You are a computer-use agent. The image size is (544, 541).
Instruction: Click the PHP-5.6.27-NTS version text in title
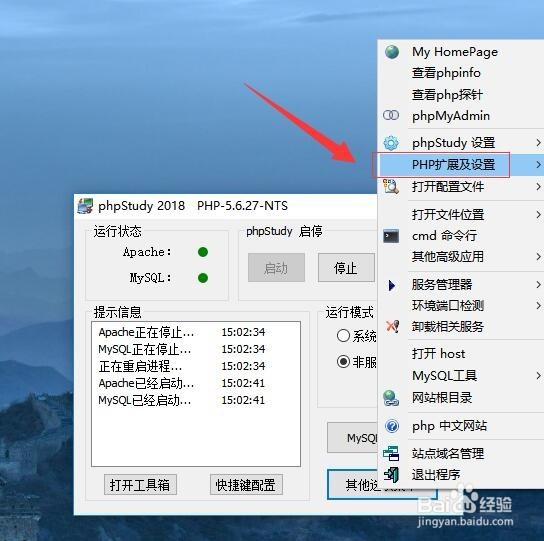(242, 206)
